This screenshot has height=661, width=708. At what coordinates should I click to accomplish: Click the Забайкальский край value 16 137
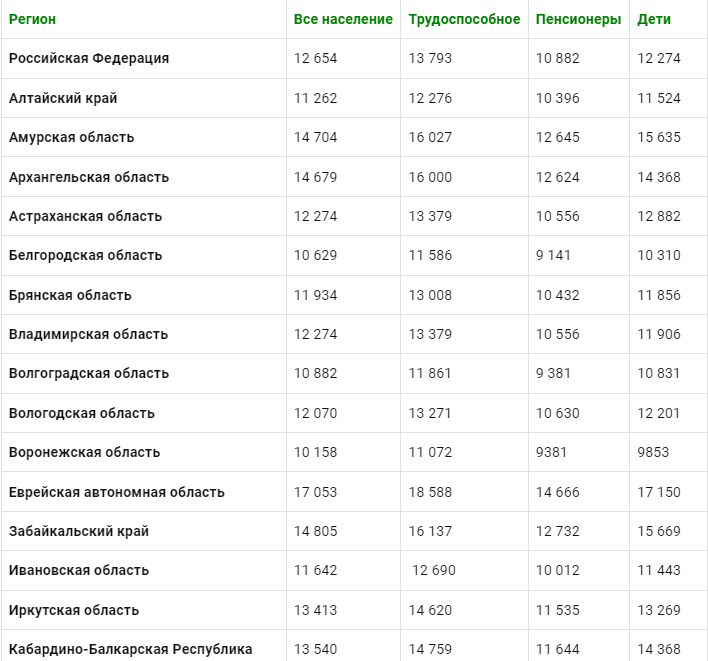430,531
